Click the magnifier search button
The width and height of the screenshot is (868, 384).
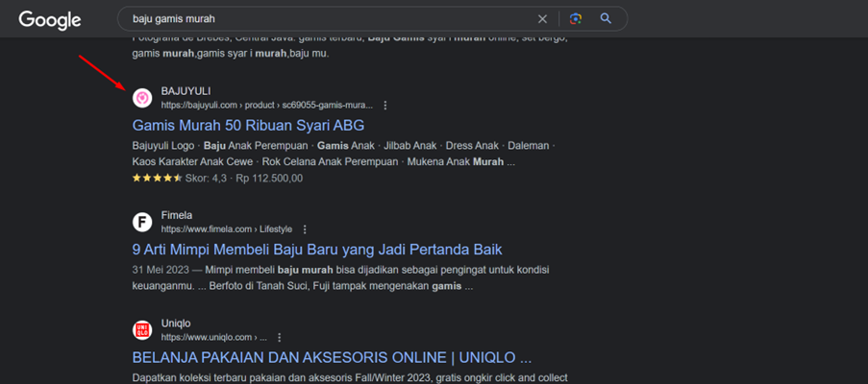click(607, 19)
